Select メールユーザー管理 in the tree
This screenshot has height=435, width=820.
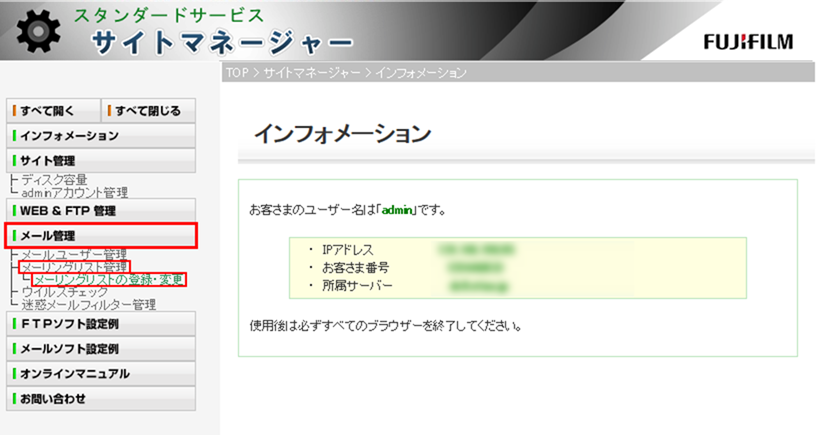74,255
